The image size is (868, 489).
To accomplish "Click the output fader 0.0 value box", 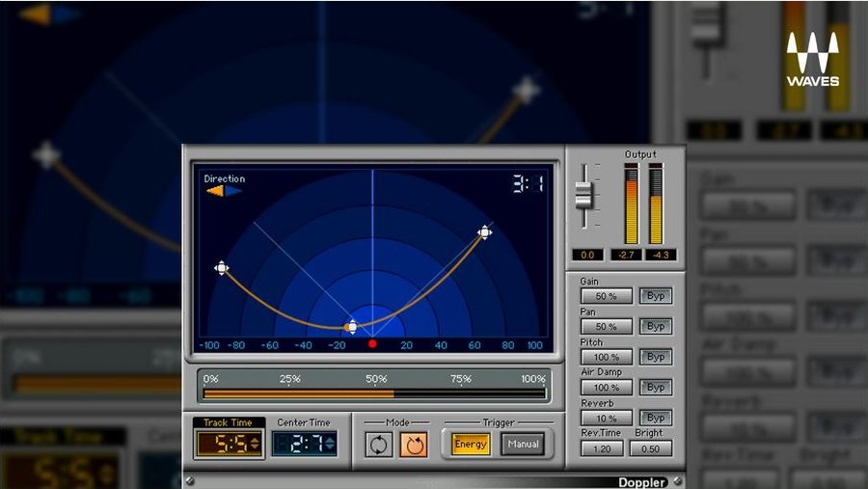I will (x=587, y=255).
